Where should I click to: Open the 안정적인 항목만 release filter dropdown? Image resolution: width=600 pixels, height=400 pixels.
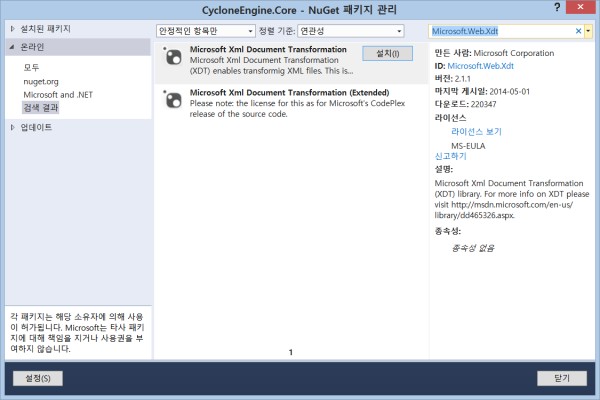coord(205,31)
